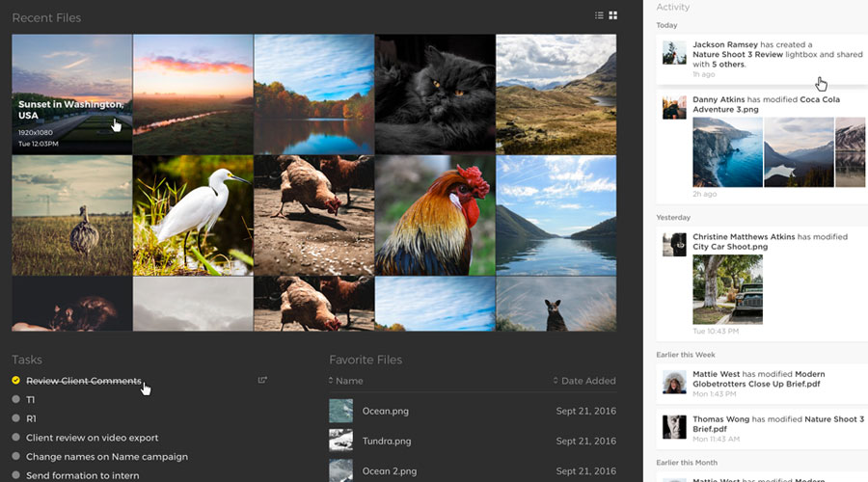
Task: Check off Send formation to intern
Action: point(15,475)
